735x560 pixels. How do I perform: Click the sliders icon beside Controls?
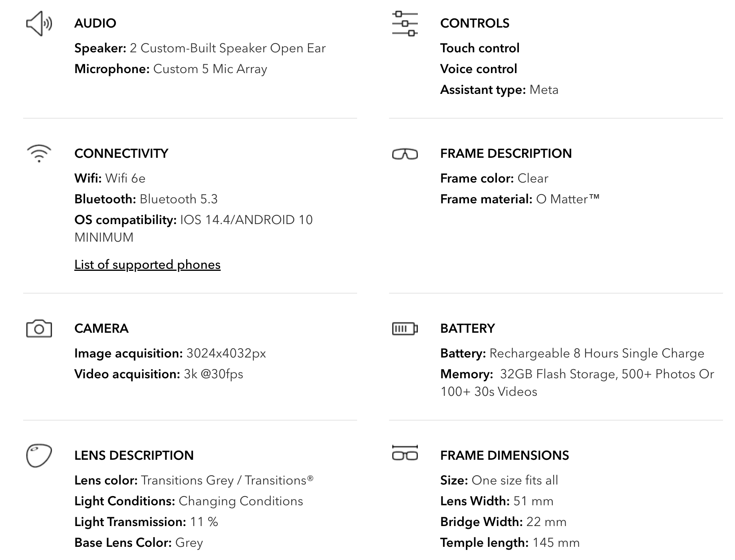(405, 24)
